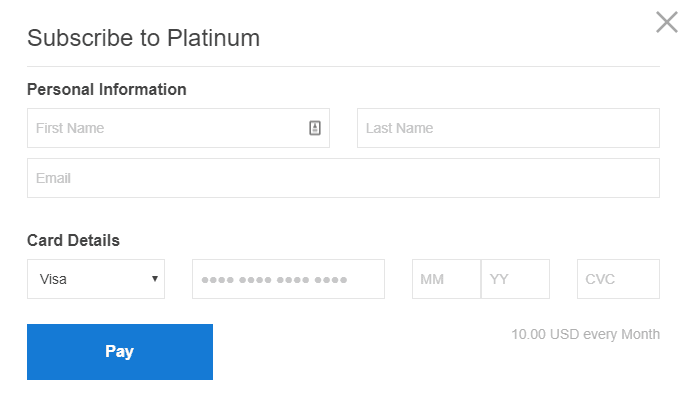Image resolution: width=689 pixels, height=396 pixels.
Task: Select the YY expiry year field
Action: tap(515, 279)
